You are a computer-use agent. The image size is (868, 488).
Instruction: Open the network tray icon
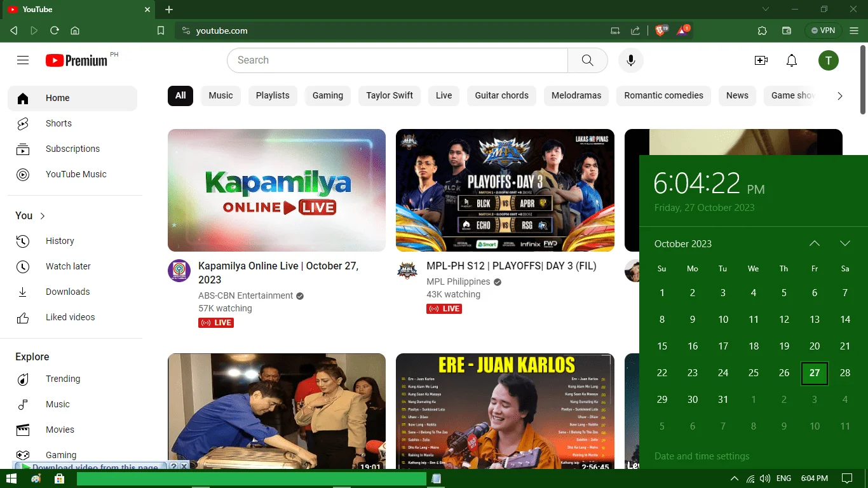(750, 478)
